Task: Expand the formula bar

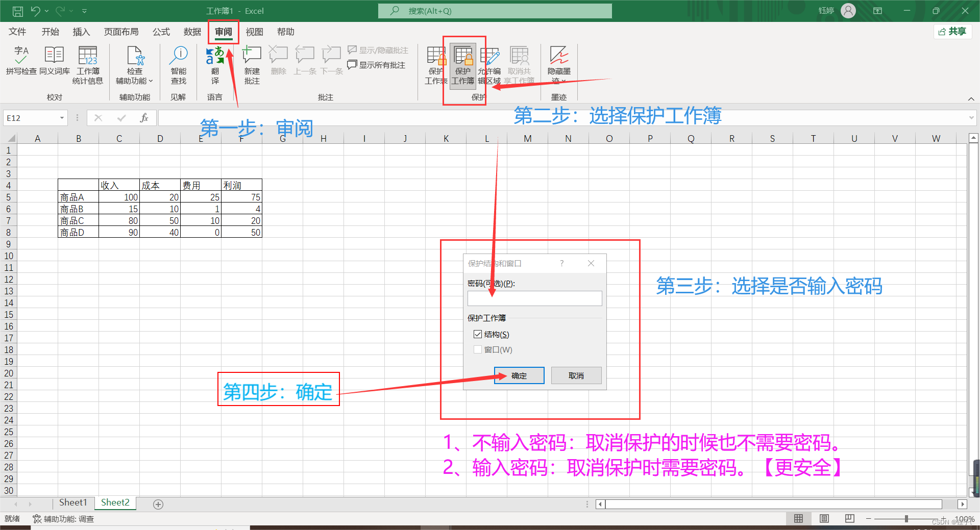Action: click(971, 118)
